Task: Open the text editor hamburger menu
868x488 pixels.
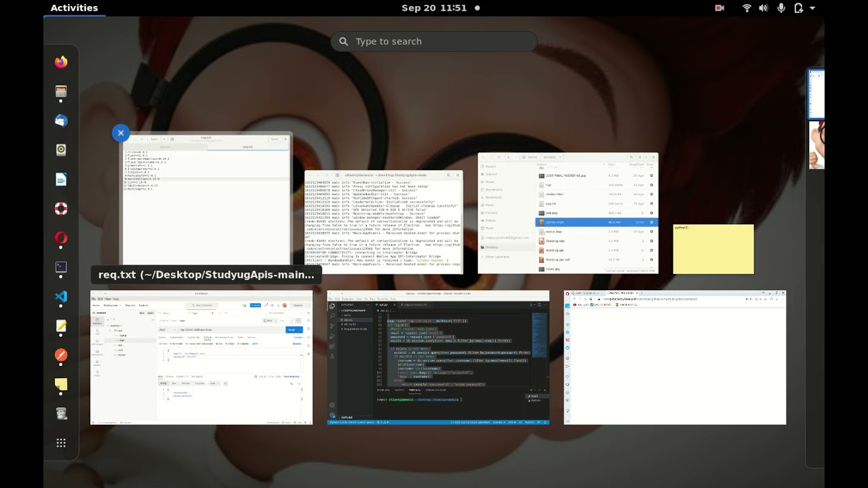Action: click(x=285, y=139)
